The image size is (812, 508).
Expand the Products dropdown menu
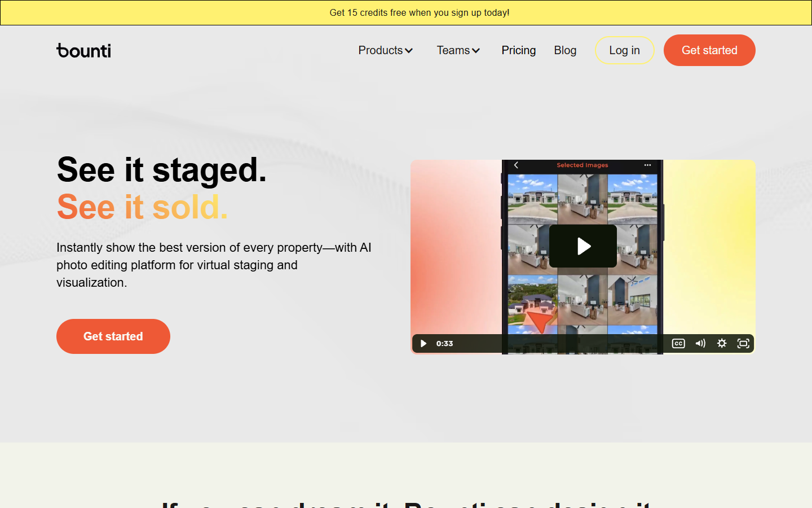pyautogui.click(x=386, y=50)
